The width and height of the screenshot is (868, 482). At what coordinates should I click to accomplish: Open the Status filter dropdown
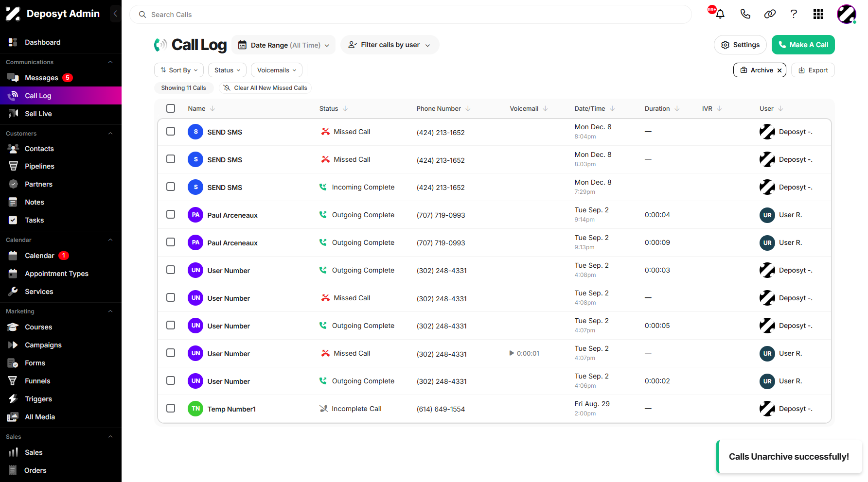[x=227, y=70]
